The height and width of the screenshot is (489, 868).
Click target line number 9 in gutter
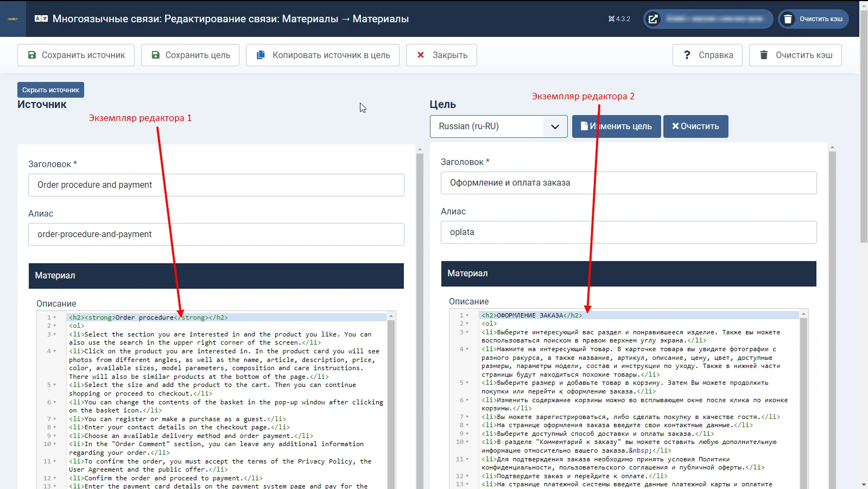461,434
